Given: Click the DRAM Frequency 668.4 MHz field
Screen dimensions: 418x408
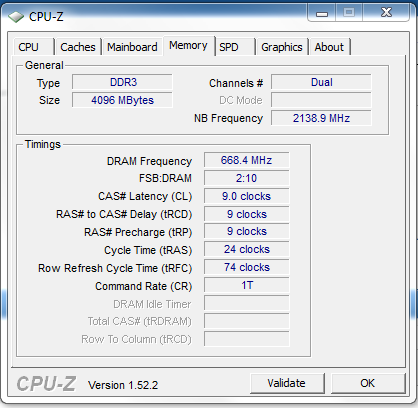Looking at the screenshot, I should (x=247, y=160).
